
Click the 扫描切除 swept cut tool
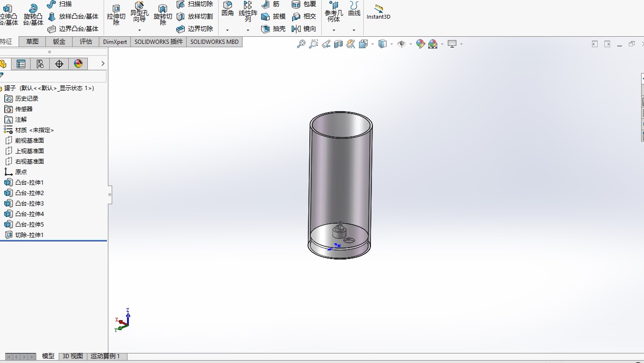click(x=194, y=4)
